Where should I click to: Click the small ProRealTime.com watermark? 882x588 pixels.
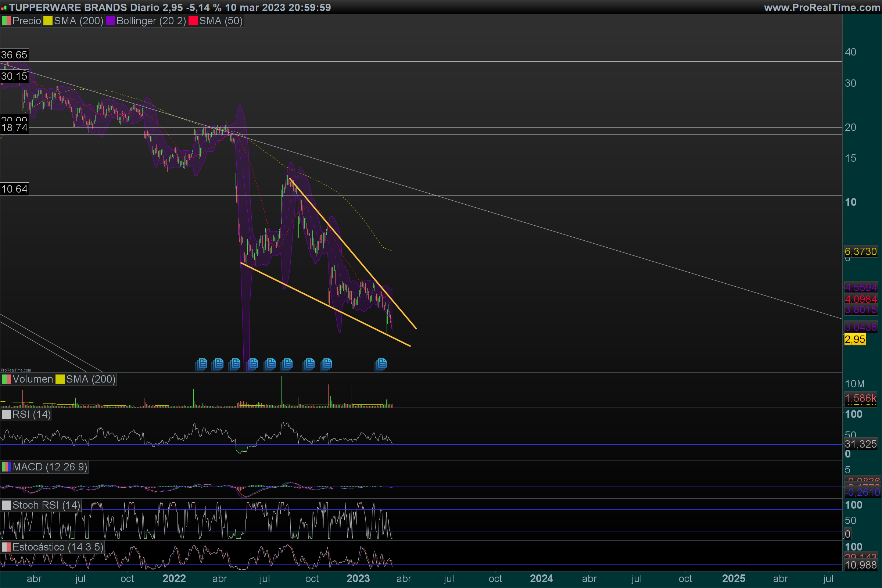coord(16,370)
